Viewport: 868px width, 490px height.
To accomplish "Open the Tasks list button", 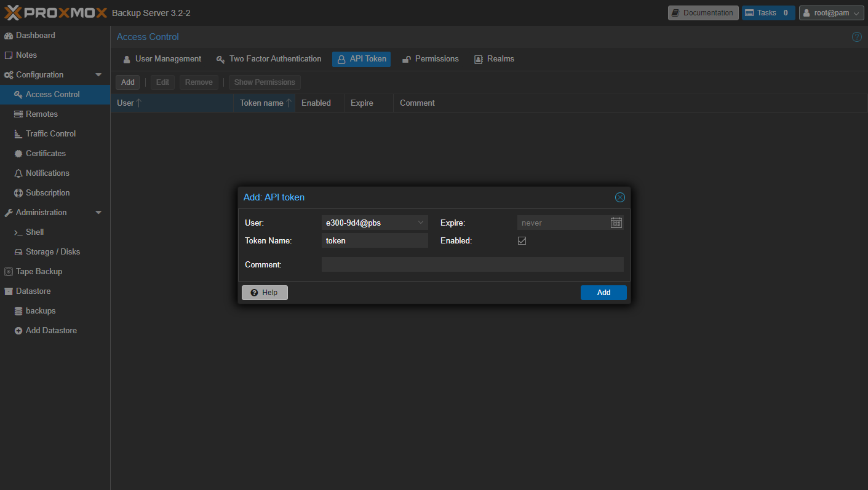I will pos(768,13).
